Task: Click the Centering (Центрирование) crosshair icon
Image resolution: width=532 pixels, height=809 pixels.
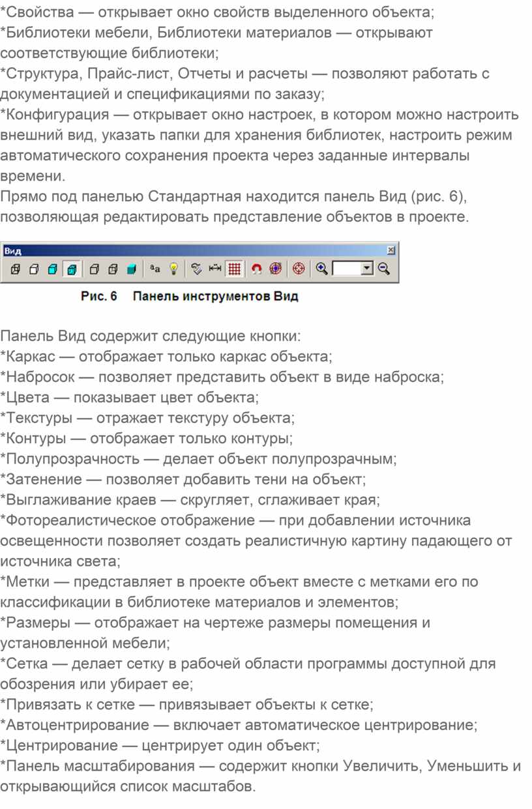Action: [299, 268]
